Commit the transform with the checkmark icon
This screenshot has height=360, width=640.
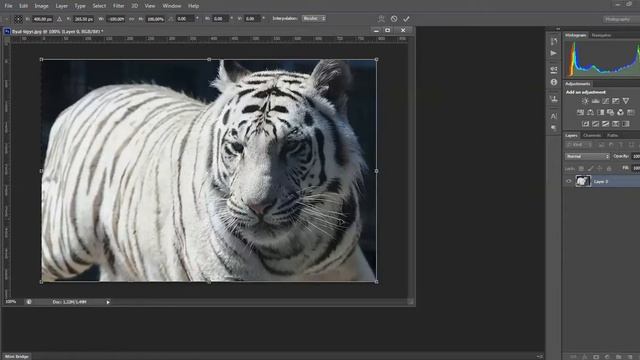pos(406,19)
